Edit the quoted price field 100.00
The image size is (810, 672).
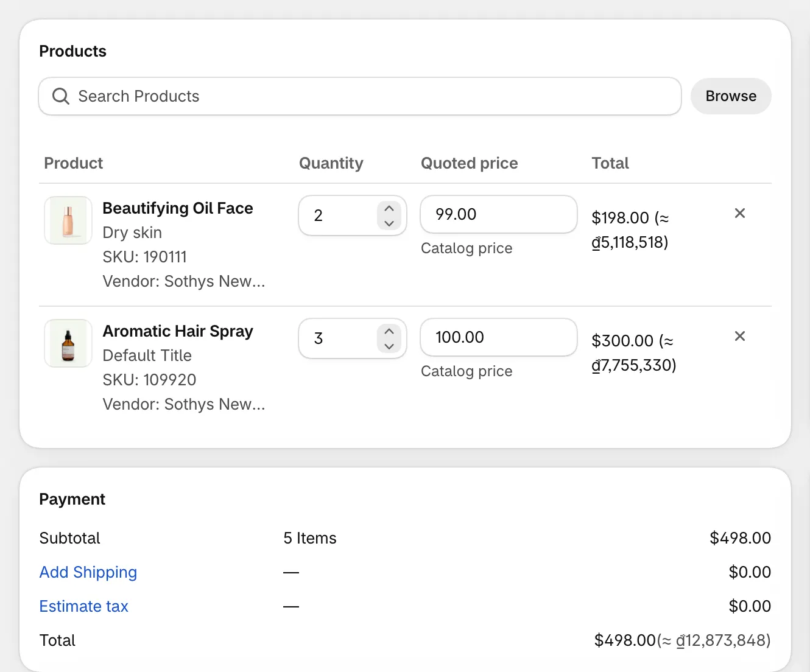499,337
